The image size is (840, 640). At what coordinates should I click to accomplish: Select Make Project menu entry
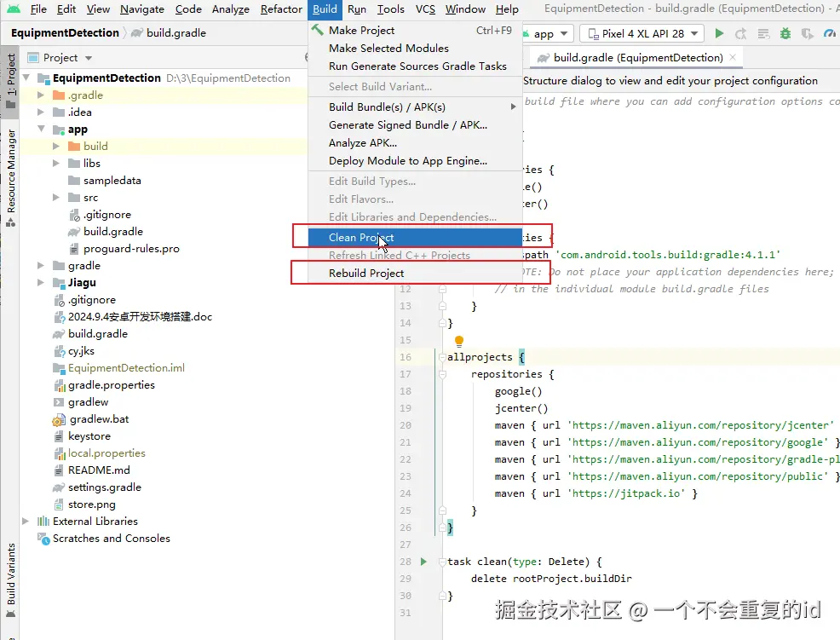[x=415, y=30]
